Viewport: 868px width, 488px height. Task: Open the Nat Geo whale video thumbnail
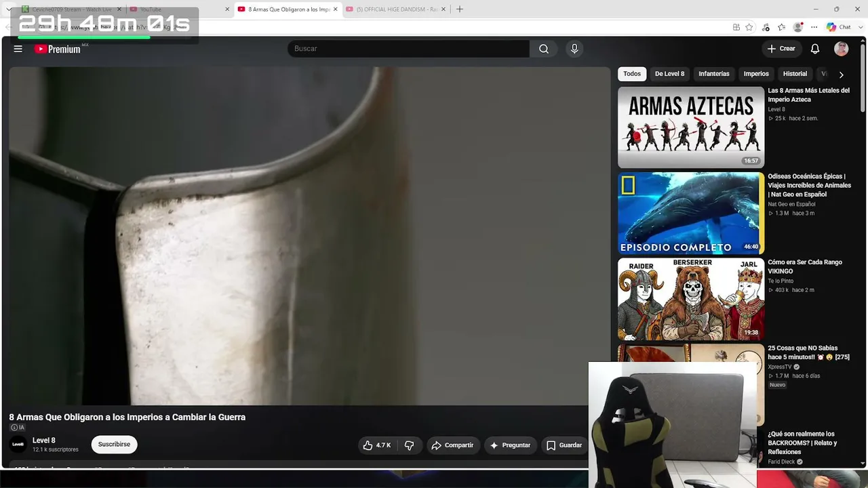691,213
